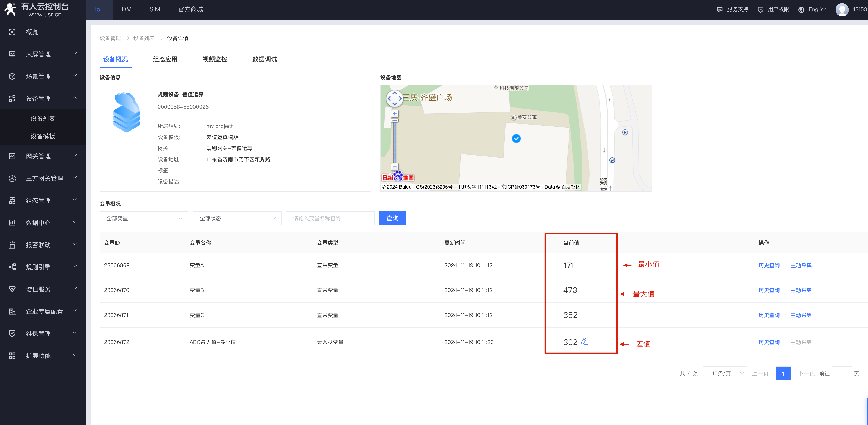Viewport: 868px width, 425px height.
Task: Expand 网关管理 menu chevron
Action: 75,156
